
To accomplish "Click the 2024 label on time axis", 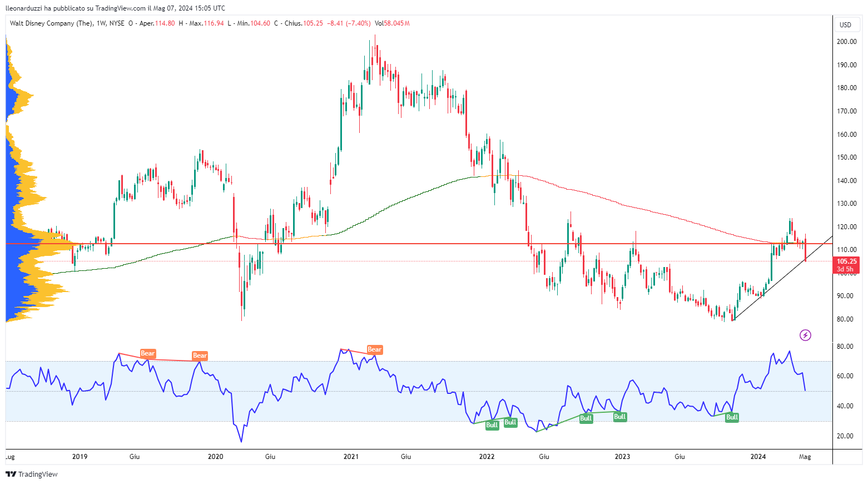I will pos(758,457).
